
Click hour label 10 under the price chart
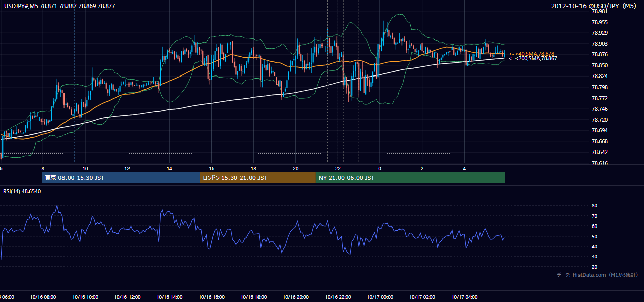[x=85, y=169]
